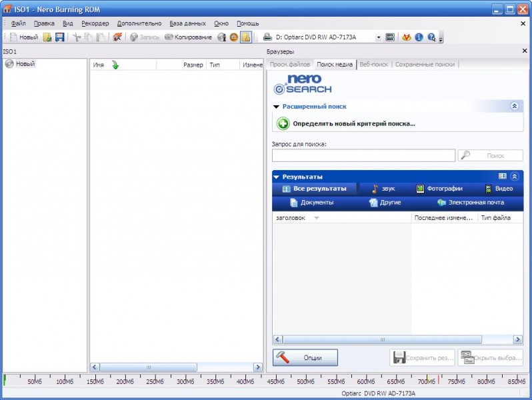Toggle the highlighted browser panel icon in toolbar
Screen dimensions: 532x400
pyautogui.click(x=245, y=37)
